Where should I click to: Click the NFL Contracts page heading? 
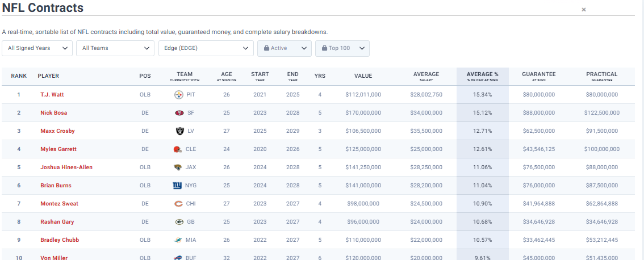click(x=43, y=7)
